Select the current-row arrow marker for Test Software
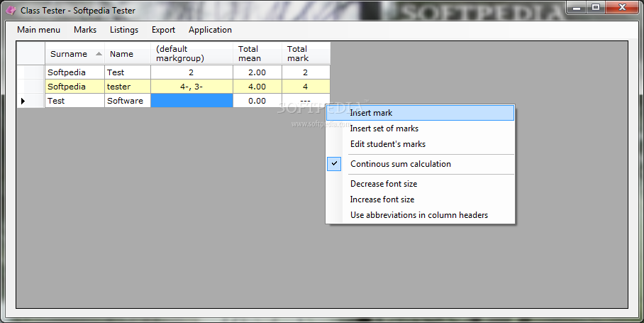This screenshot has width=644, height=323. tap(23, 101)
